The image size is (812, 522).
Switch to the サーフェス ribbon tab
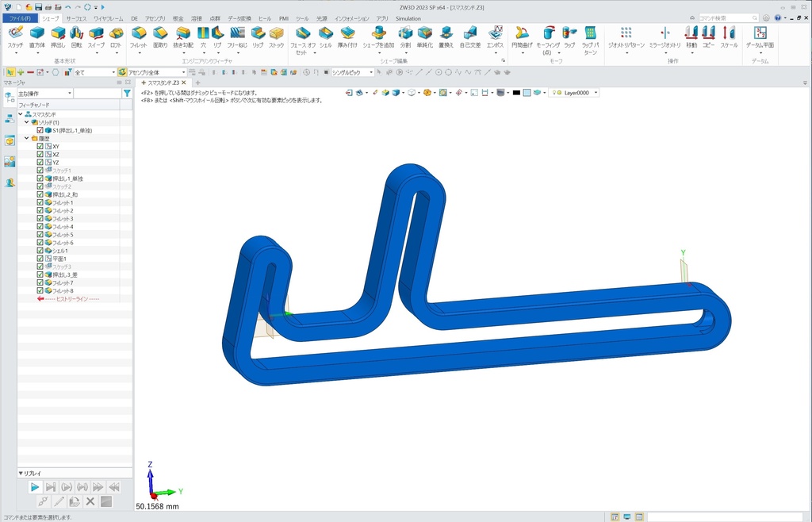point(76,18)
